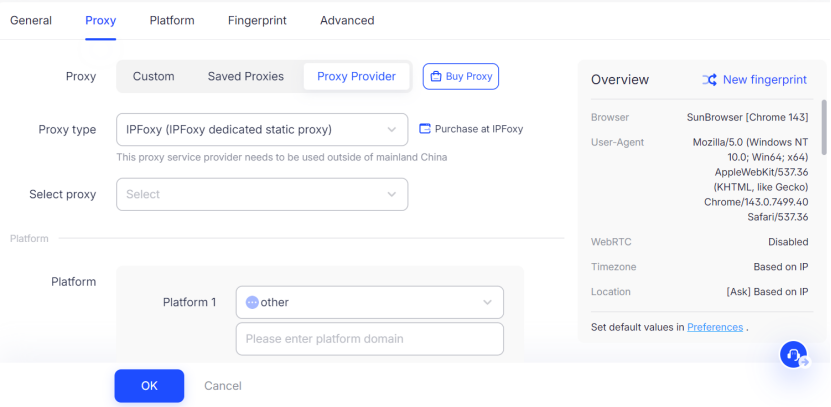
Task: Open the Fingerprint tab
Action: (257, 20)
